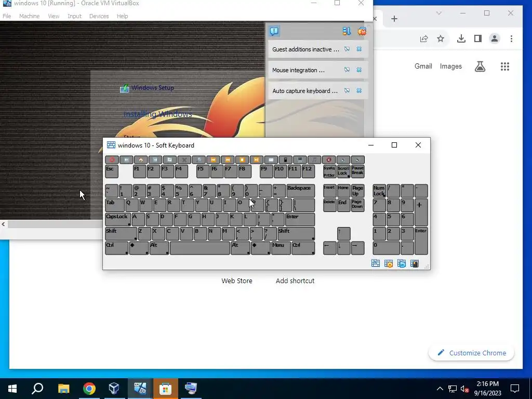Open the Gmail link

pyautogui.click(x=423, y=66)
